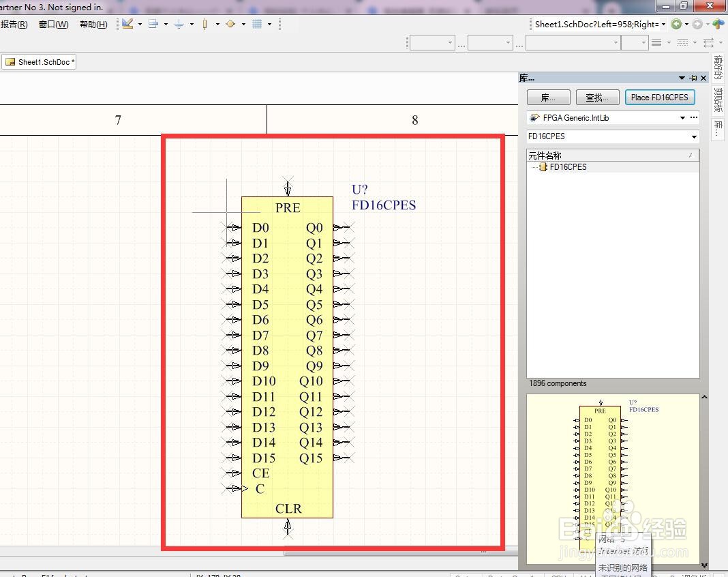Open dropdown arrow beside grids icon

(x=269, y=24)
